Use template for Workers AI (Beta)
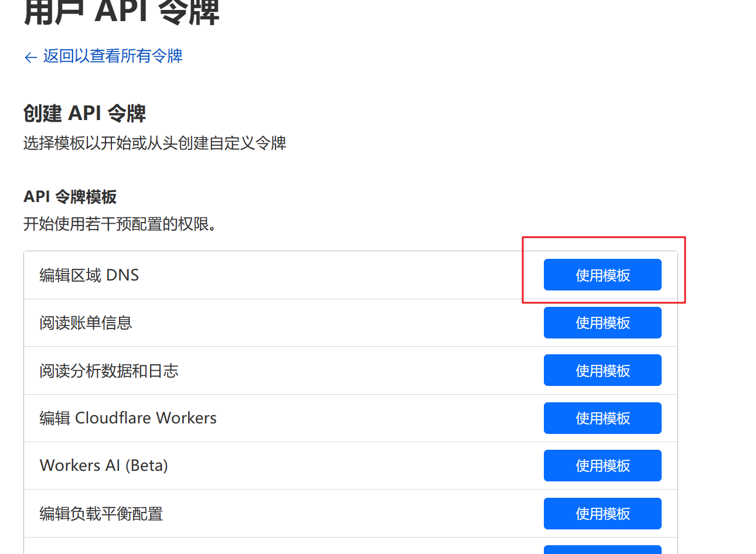This screenshot has height=554, width=756. [602, 466]
